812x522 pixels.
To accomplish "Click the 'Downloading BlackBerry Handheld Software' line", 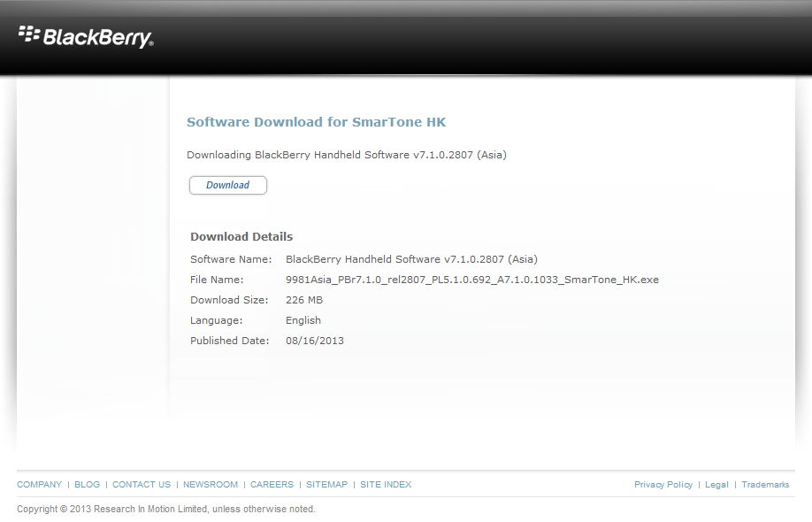I will pos(347,155).
